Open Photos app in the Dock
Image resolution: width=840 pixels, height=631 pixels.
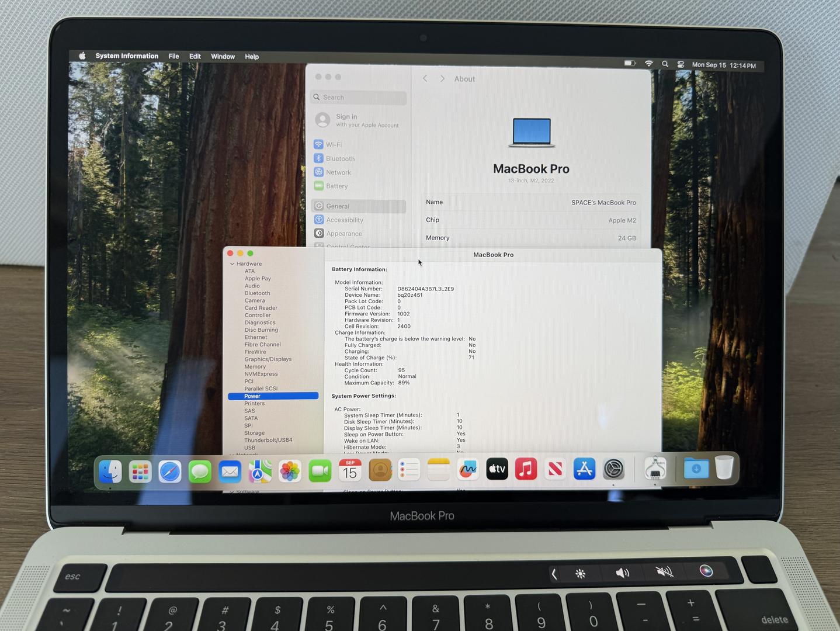coord(290,471)
